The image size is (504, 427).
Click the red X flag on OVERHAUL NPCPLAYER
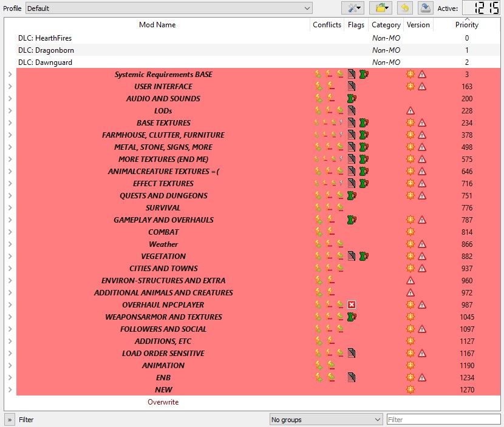[352, 304]
